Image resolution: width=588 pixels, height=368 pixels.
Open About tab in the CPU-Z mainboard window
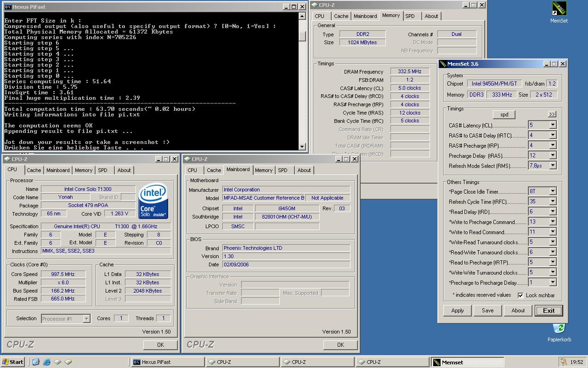click(304, 170)
